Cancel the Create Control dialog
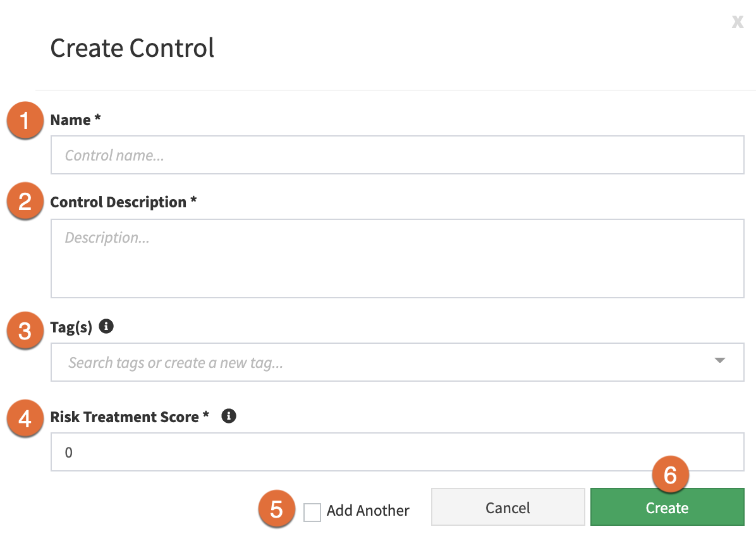Image resolution: width=756 pixels, height=541 pixels. click(x=508, y=506)
